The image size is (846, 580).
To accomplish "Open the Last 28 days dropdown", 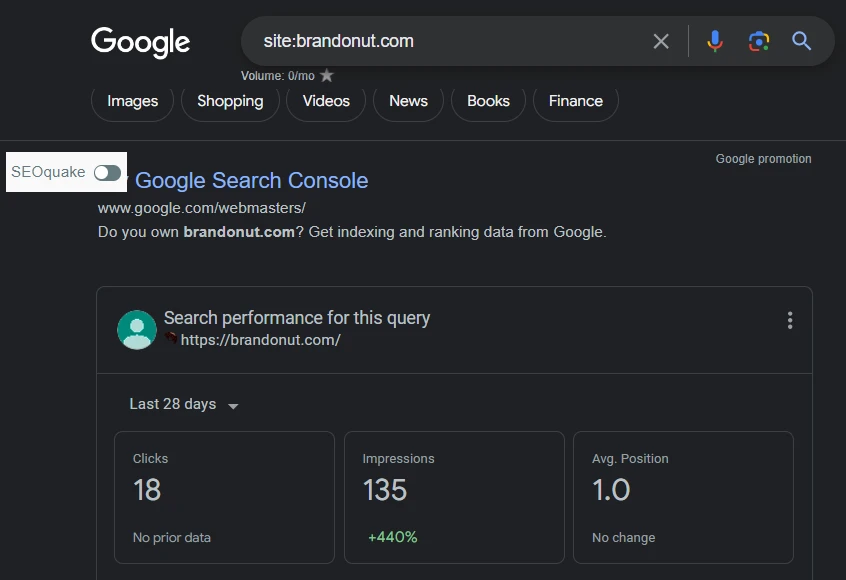I will point(181,404).
